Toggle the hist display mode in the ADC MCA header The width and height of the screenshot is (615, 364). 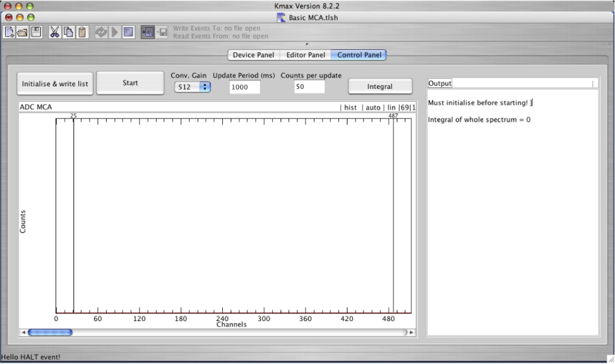(350, 107)
